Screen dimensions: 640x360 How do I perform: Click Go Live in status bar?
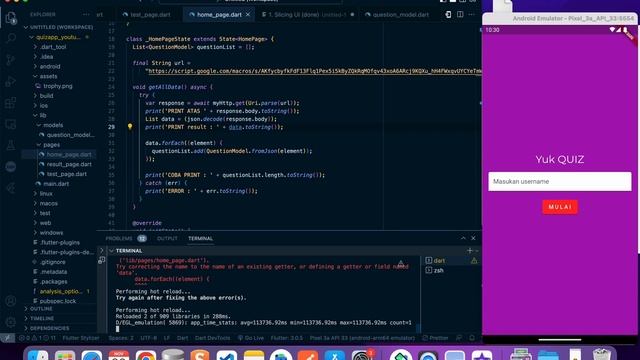tap(250, 338)
